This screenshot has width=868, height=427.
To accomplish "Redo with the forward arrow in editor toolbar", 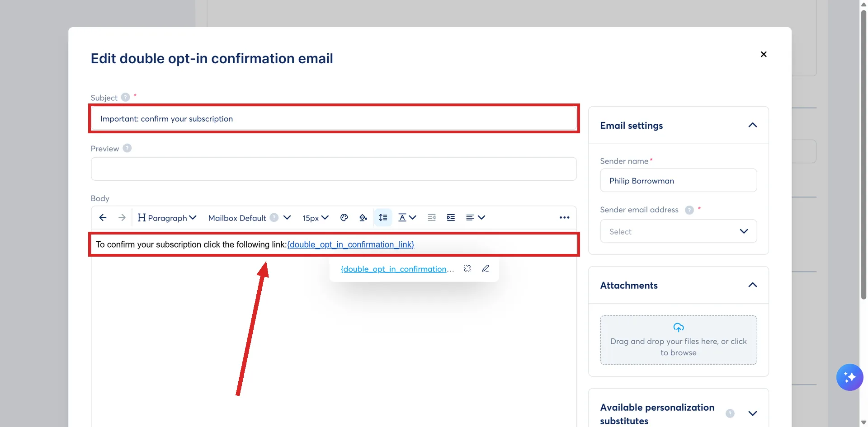I will pyautogui.click(x=122, y=217).
